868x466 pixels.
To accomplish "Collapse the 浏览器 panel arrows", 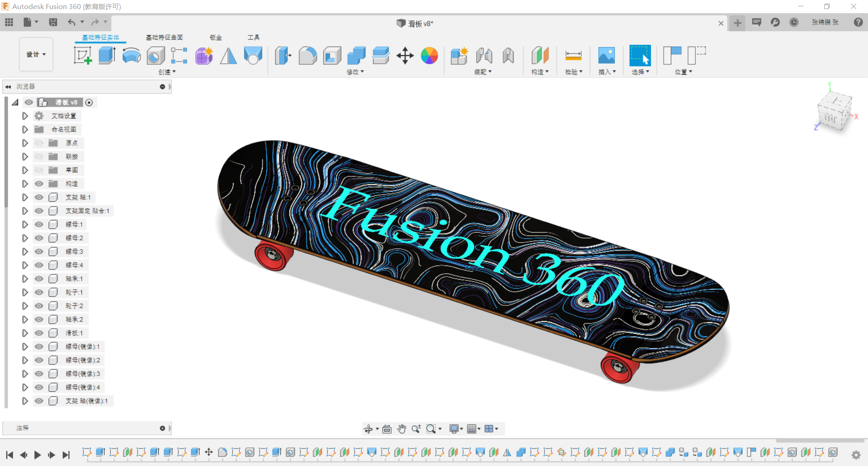I will pyautogui.click(x=8, y=86).
